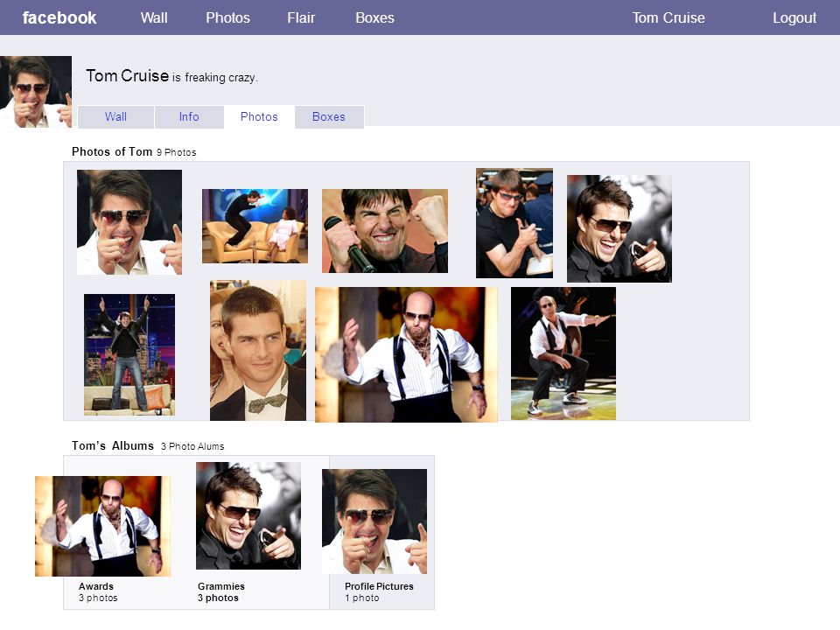Open the large suspenders dancing photo in Photos of Tom
Viewport: 840px width, 630px height.
click(x=406, y=354)
